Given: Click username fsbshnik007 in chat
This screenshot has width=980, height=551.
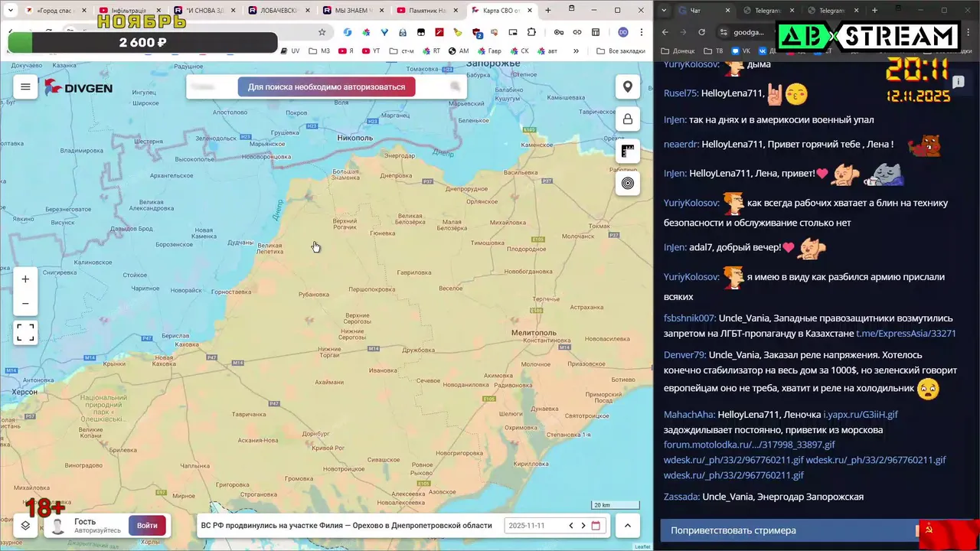Looking at the screenshot, I should pos(690,318).
